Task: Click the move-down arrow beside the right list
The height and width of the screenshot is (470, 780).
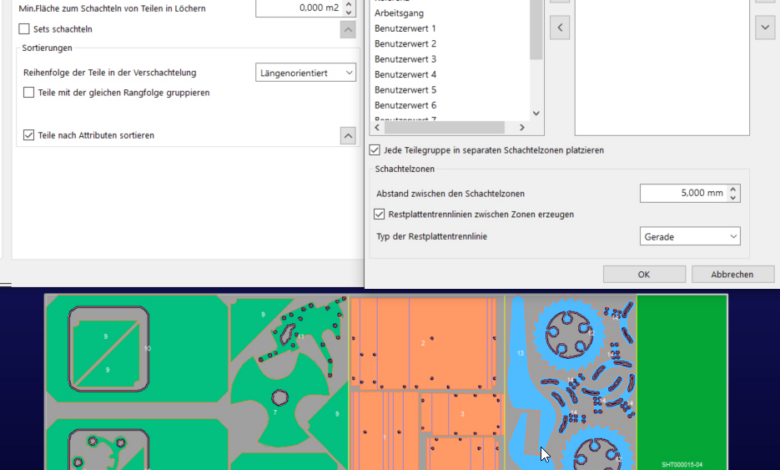Action: (x=765, y=28)
